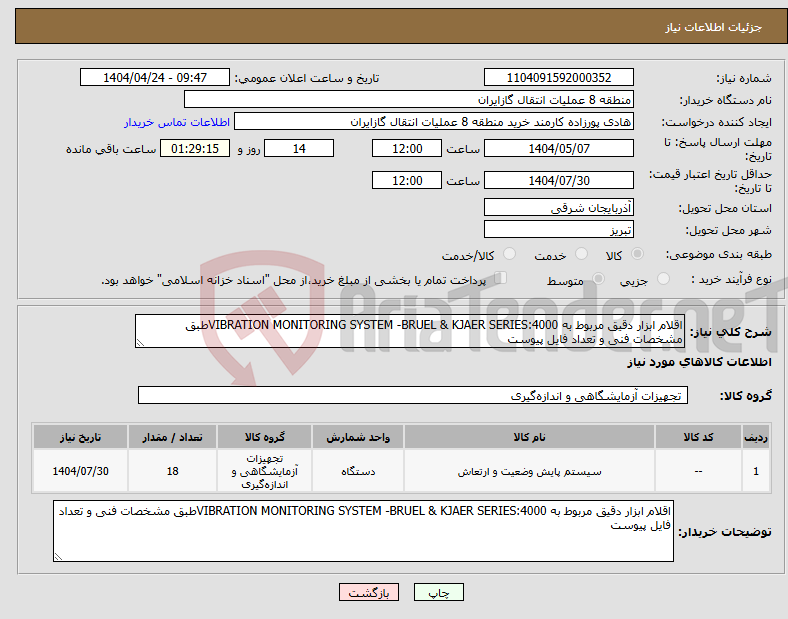Click the نام کالا column header

coord(529,437)
